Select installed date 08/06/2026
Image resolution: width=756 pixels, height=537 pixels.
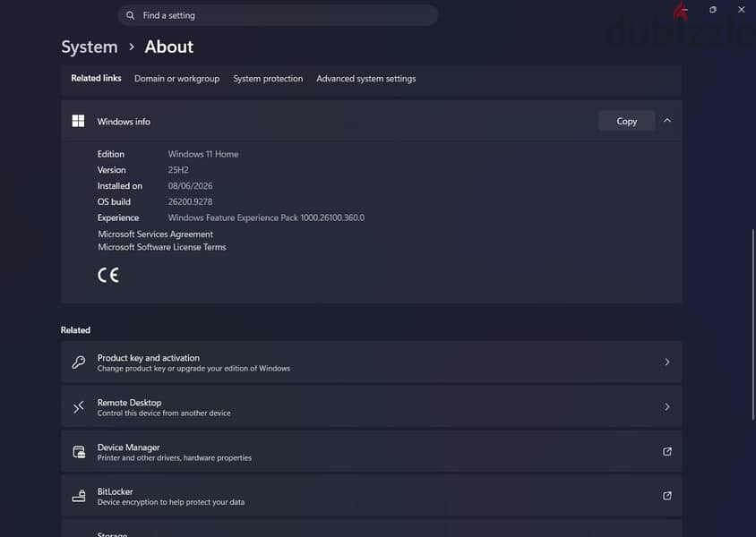[191, 186]
